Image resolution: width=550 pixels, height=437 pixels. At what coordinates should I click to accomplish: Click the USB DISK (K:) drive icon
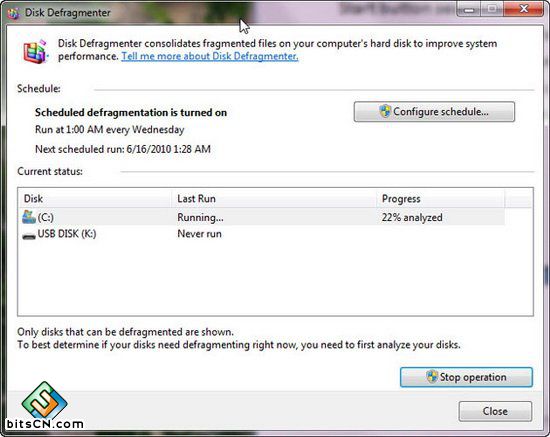point(29,236)
